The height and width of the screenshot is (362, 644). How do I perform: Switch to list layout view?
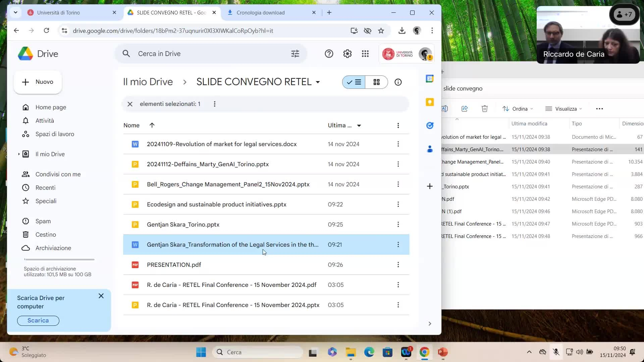coord(354,82)
